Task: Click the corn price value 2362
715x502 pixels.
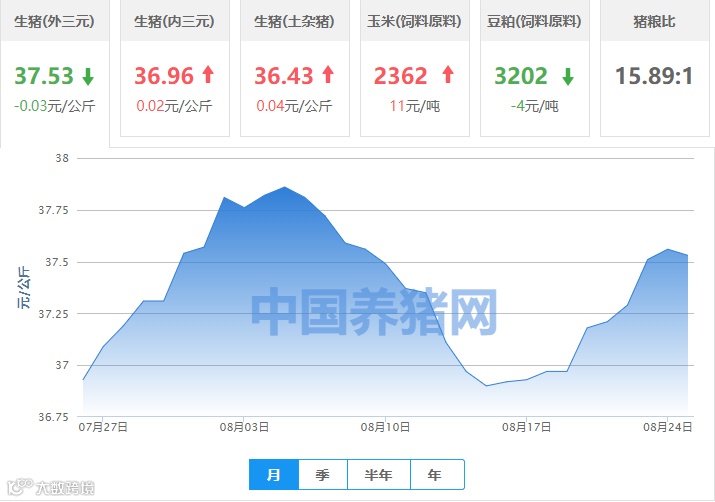Action: [401, 76]
